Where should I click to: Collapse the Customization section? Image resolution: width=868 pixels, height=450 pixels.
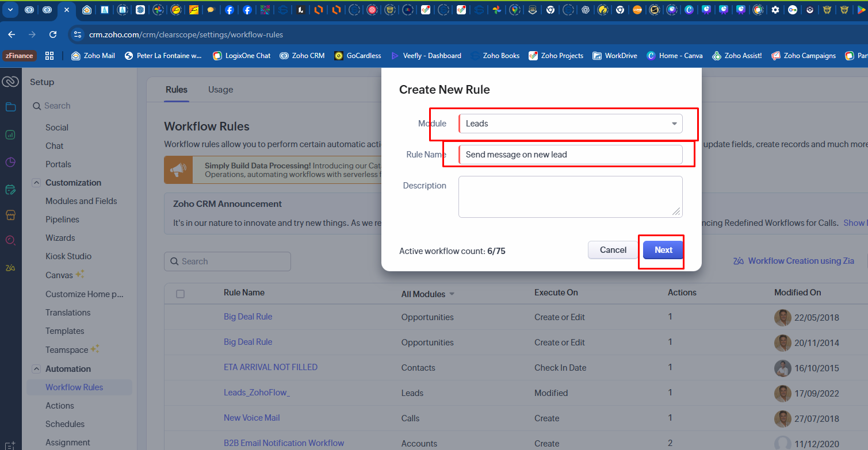36,183
